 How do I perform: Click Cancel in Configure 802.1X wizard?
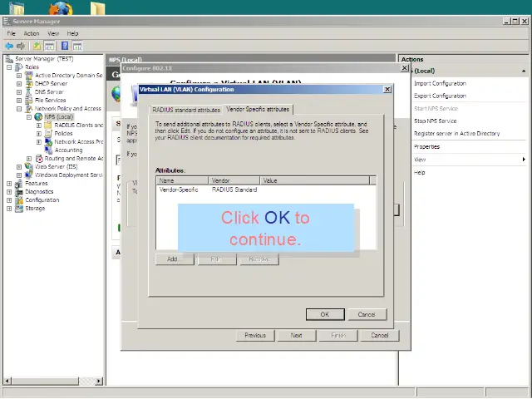[x=380, y=335]
